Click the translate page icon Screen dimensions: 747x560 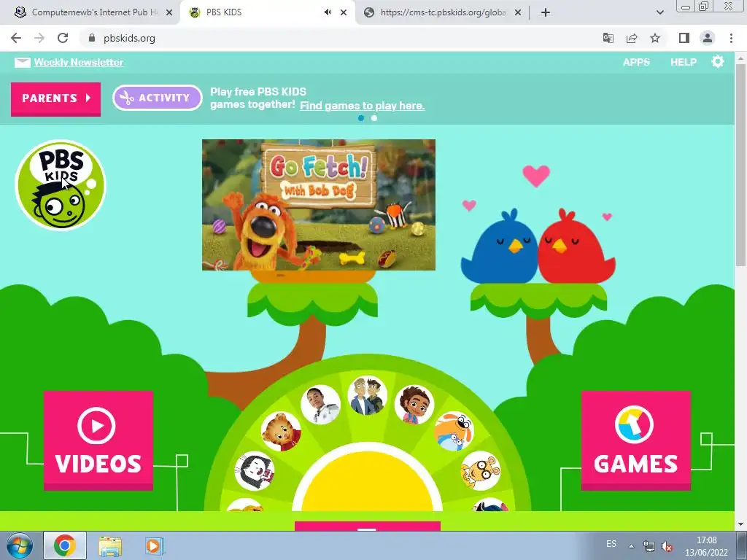point(608,38)
